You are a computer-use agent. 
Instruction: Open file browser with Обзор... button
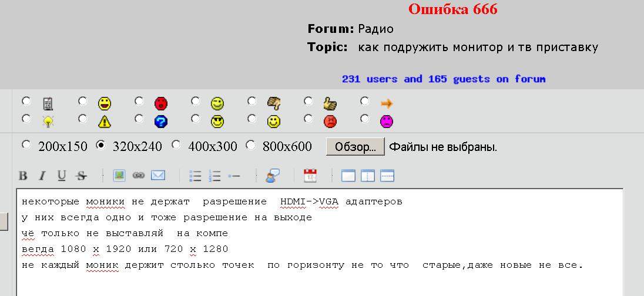click(355, 147)
